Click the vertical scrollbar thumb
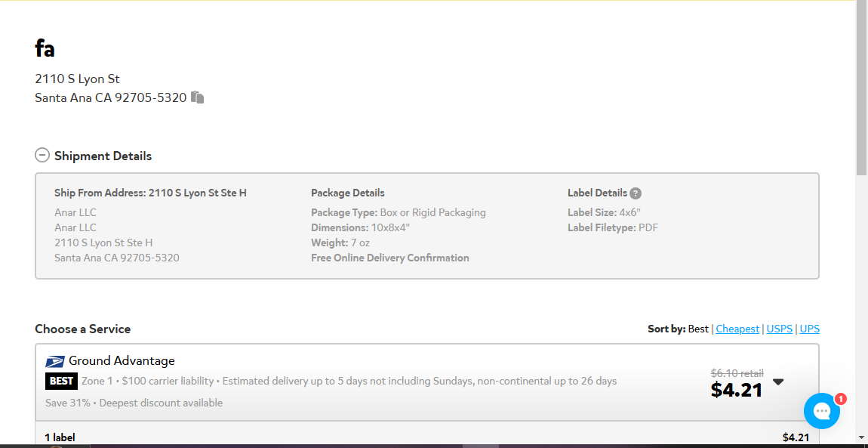 click(x=861, y=88)
